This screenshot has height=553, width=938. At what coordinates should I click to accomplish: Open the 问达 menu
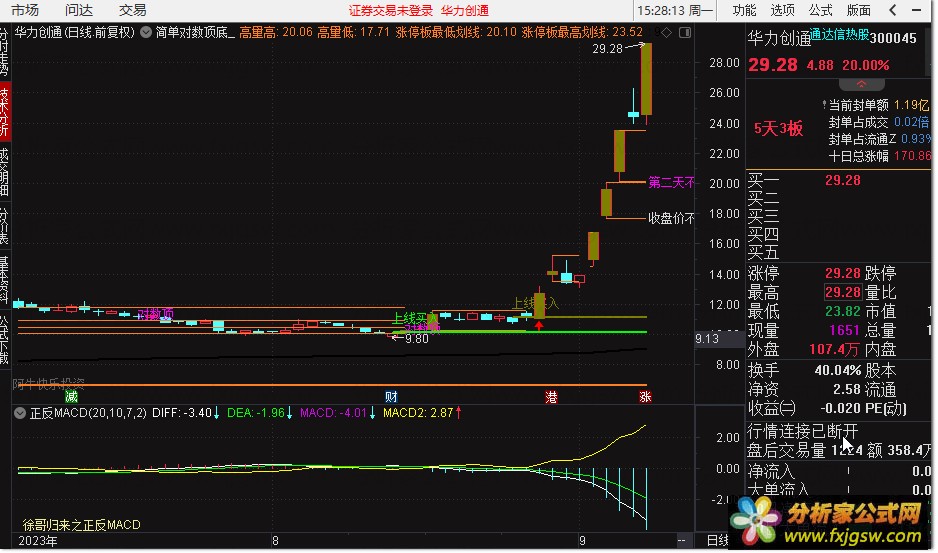pos(79,10)
